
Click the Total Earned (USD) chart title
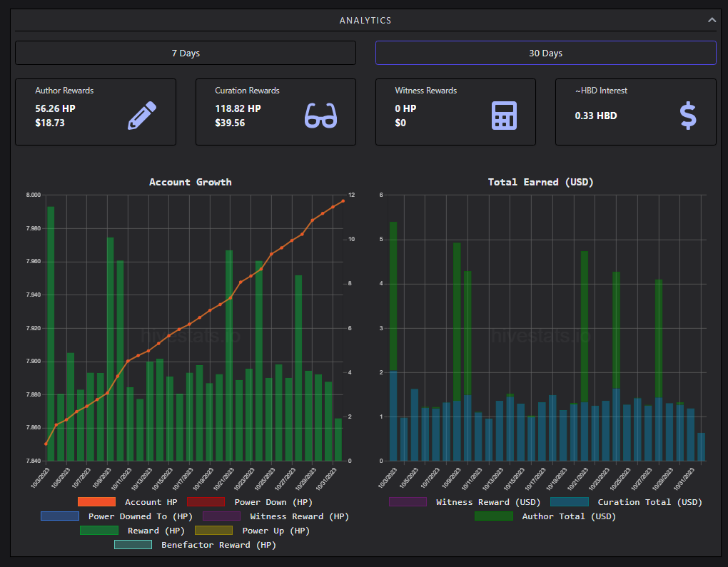point(540,182)
